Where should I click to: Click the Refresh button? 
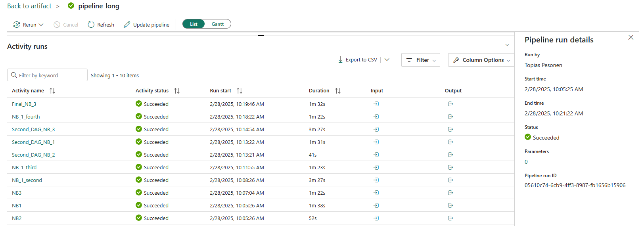101,25
